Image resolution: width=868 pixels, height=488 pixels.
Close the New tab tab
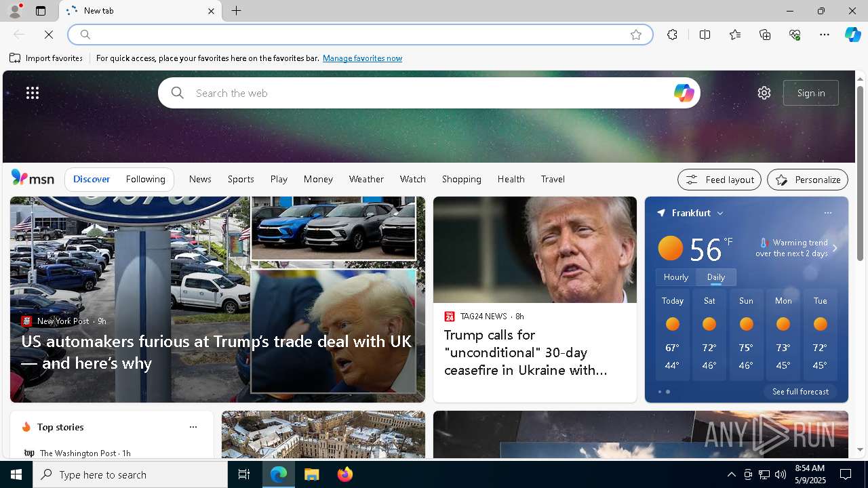[x=211, y=11]
